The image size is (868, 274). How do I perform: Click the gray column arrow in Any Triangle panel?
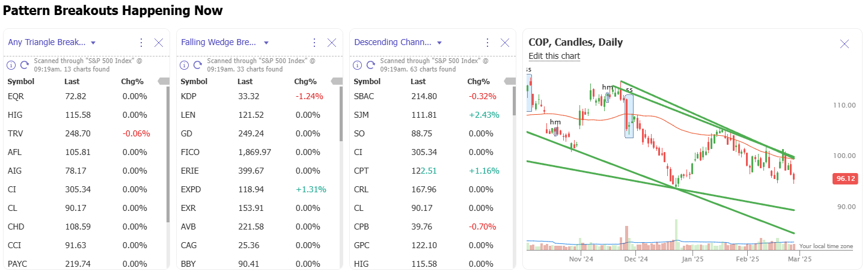pyautogui.click(x=163, y=81)
